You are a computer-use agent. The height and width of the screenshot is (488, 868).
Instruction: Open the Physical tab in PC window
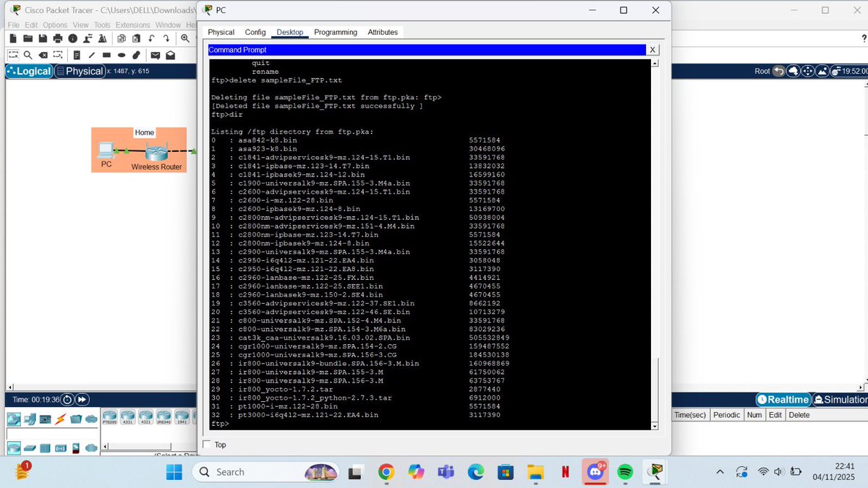click(221, 33)
